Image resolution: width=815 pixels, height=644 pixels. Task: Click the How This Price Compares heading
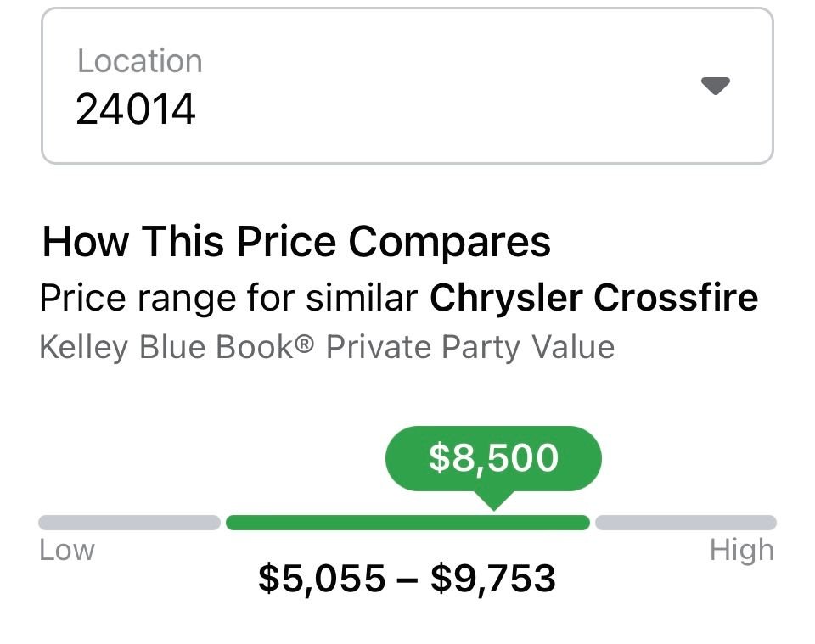[297, 242]
